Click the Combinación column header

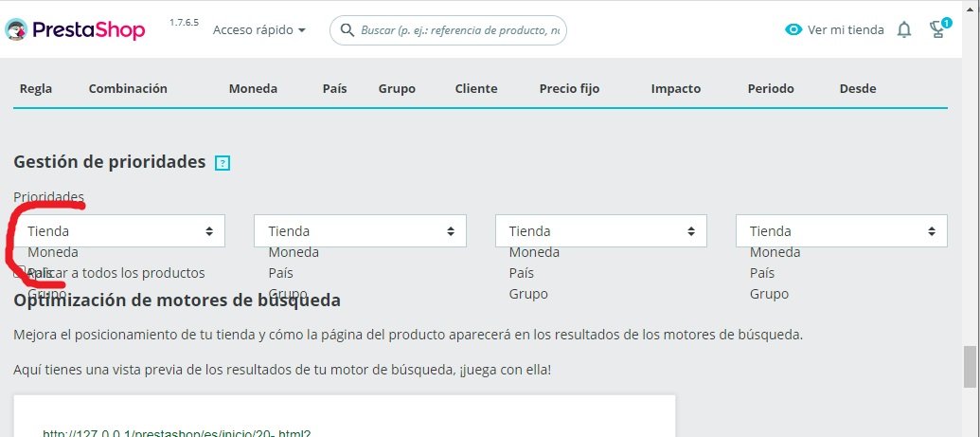click(128, 88)
